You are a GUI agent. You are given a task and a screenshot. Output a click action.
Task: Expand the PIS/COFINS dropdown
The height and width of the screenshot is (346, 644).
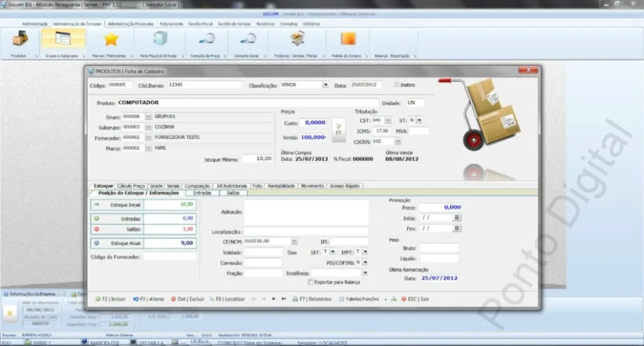tap(364, 262)
